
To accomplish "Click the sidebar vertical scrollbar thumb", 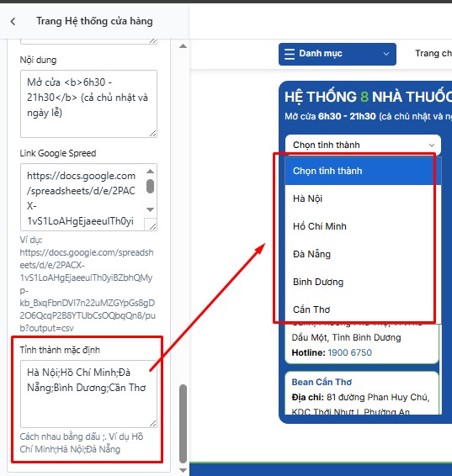I will tap(183, 424).
